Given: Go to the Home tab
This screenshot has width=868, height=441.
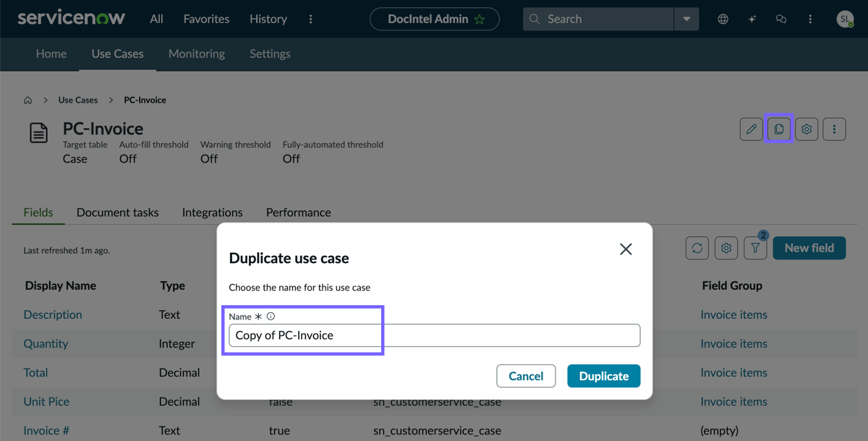Looking at the screenshot, I should 51,53.
